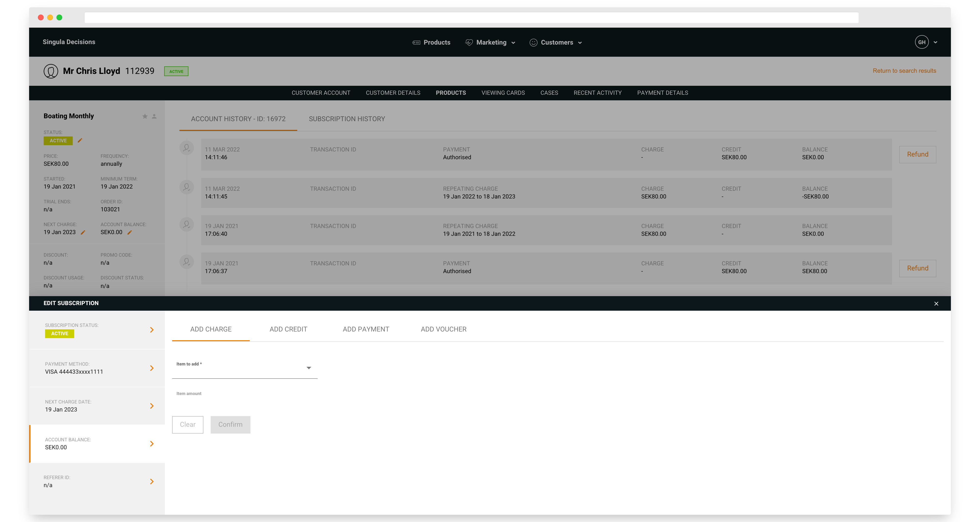Click pencil icon next to Next Charge date

tap(83, 232)
